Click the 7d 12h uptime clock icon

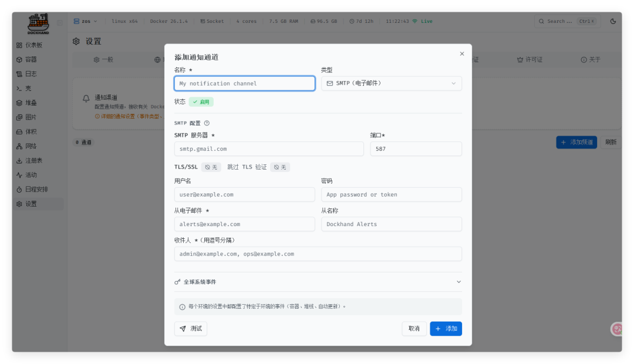pyautogui.click(x=352, y=21)
